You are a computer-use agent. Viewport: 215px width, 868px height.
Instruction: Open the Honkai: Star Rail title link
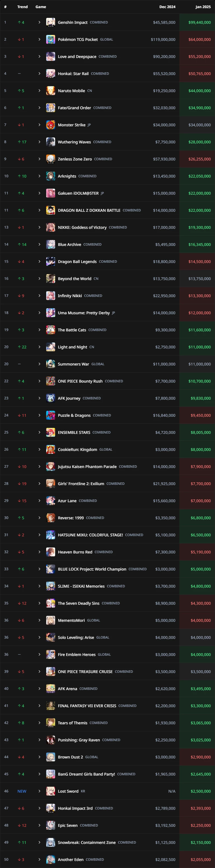click(73, 73)
